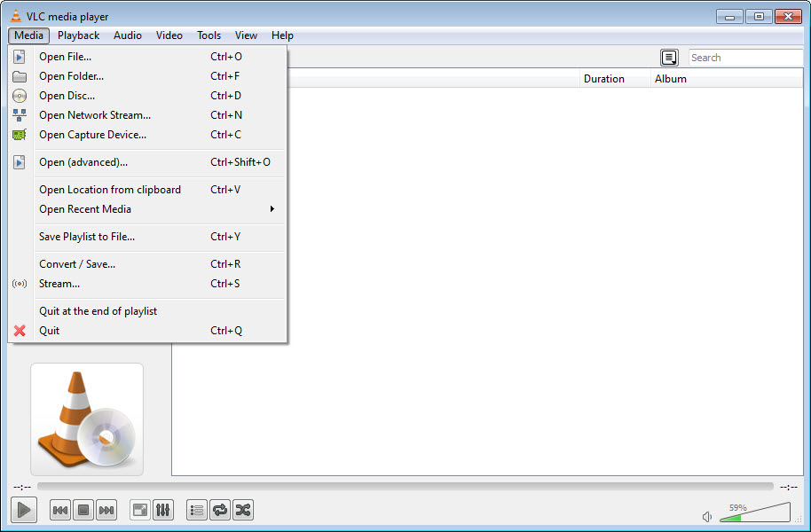Stop playback with the stop button
The height and width of the screenshot is (532, 811).
[83, 511]
